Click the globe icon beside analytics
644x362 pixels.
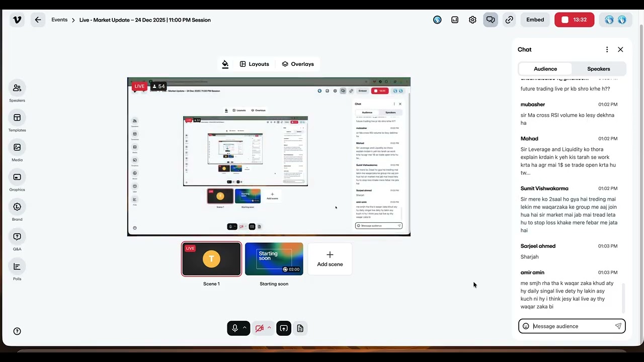pyautogui.click(x=437, y=20)
